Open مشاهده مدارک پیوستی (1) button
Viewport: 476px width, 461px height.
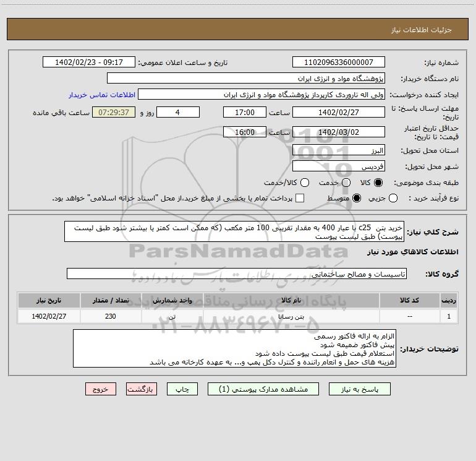[263, 389]
